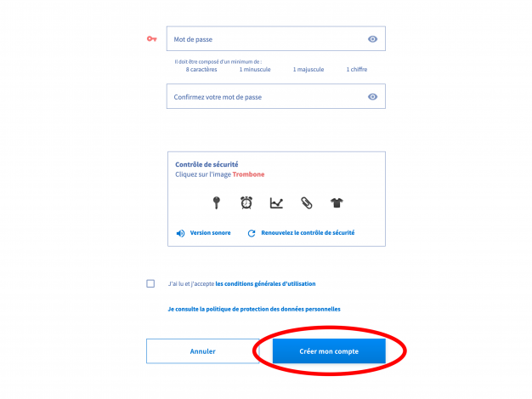
Task: Check the terms acceptance checkbox
Action: tap(150, 283)
